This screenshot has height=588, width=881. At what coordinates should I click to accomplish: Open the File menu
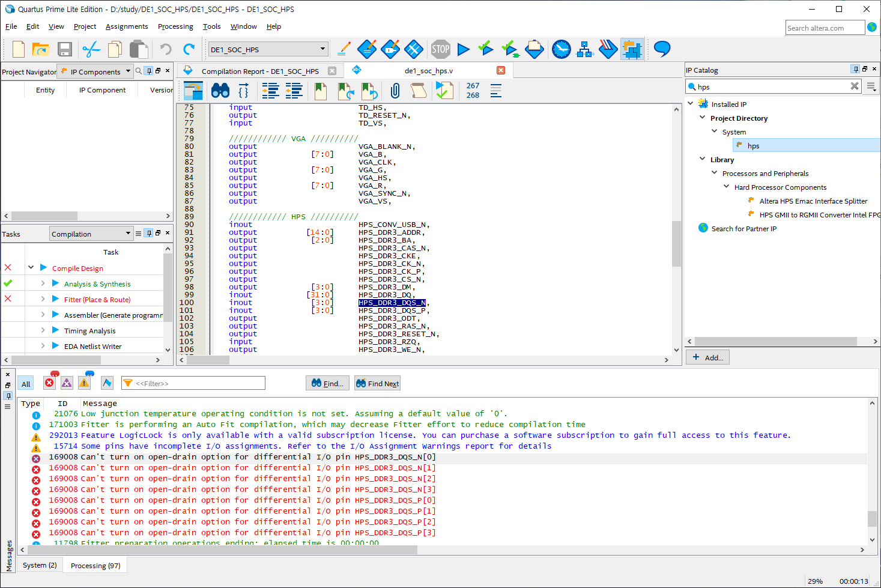point(11,26)
